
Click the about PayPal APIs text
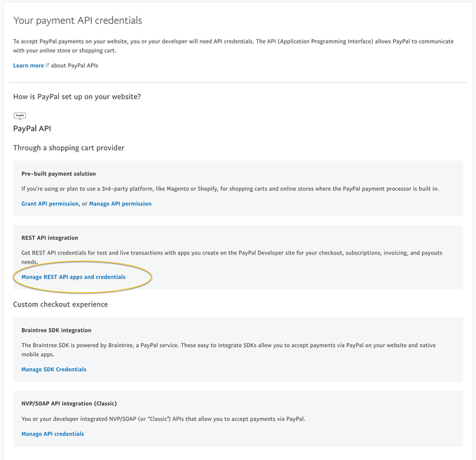pos(74,66)
